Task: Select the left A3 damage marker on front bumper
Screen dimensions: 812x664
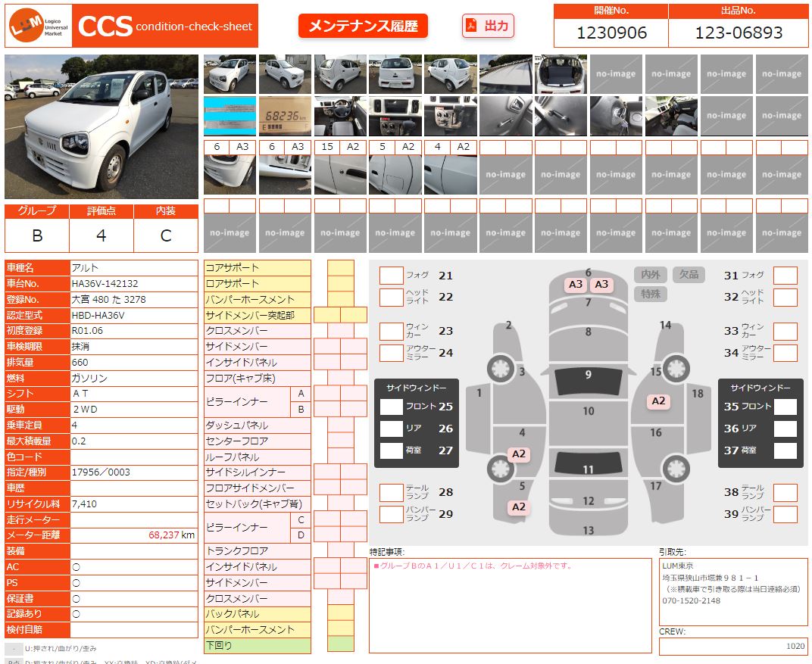Action: [x=576, y=285]
